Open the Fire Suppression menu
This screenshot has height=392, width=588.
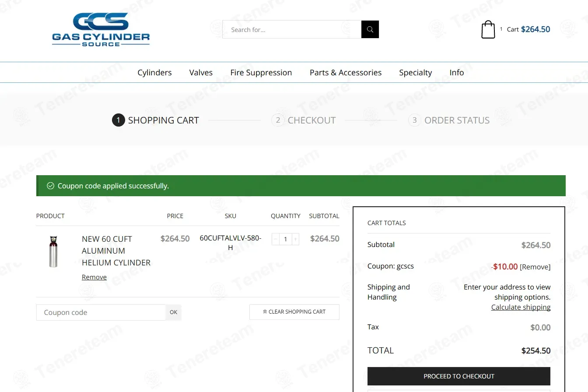pyautogui.click(x=261, y=73)
